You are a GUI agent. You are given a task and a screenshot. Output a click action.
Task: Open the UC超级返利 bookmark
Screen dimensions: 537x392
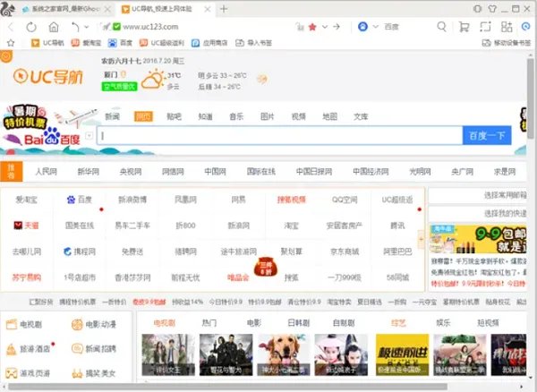tap(162, 43)
